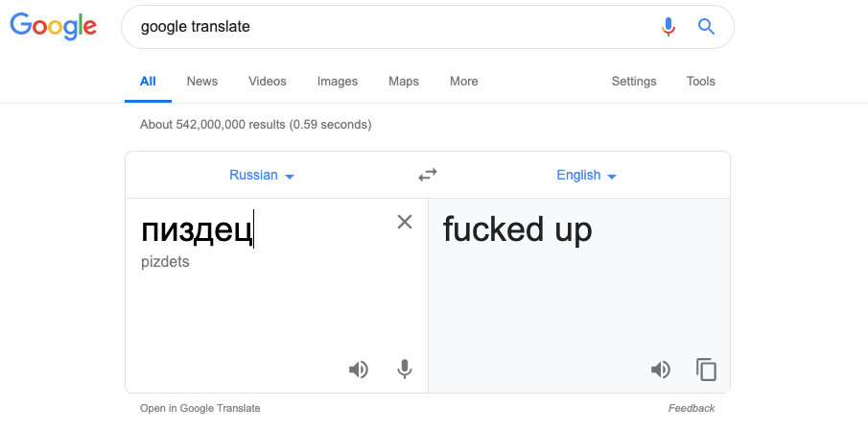Viewport: 868px width, 431px height.
Task: Switch to the Images tab
Action: tap(338, 82)
